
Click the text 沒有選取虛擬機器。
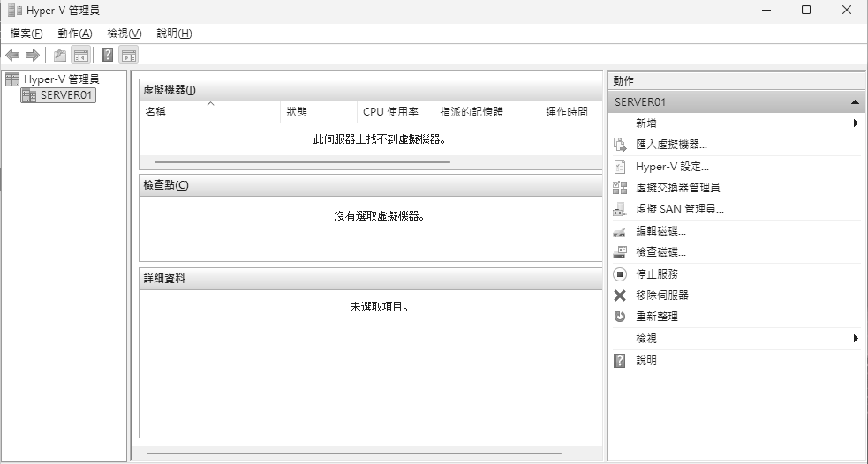[x=380, y=216]
